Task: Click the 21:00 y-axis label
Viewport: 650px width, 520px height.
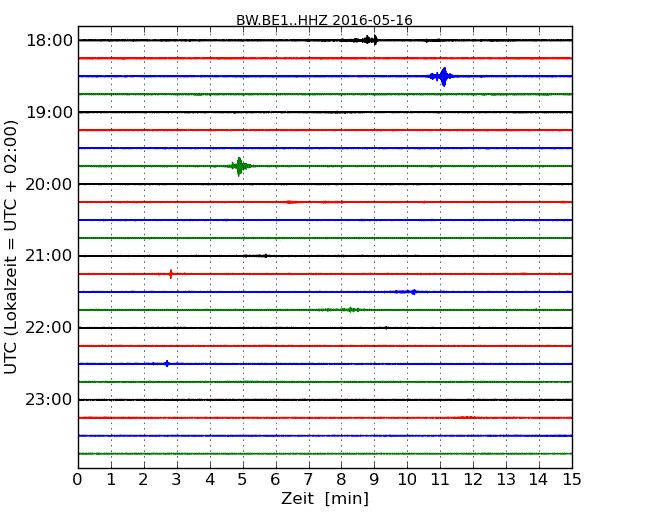Action: [x=49, y=256]
